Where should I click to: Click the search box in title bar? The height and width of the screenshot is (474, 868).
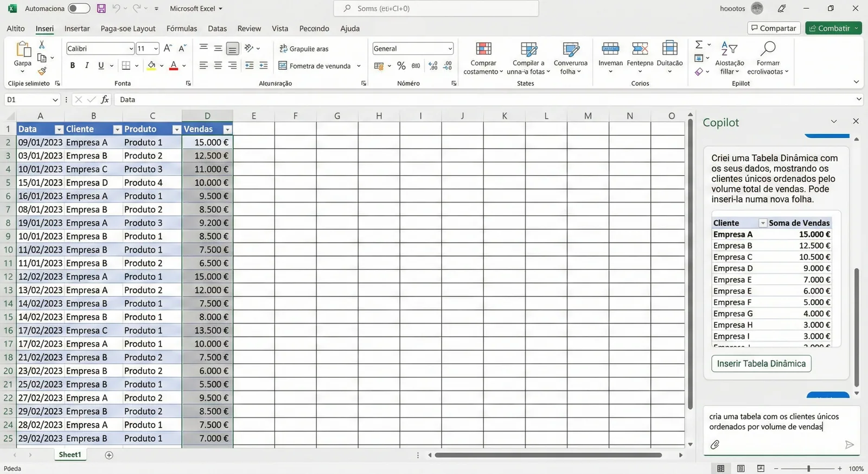pyautogui.click(x=436, y=9)
